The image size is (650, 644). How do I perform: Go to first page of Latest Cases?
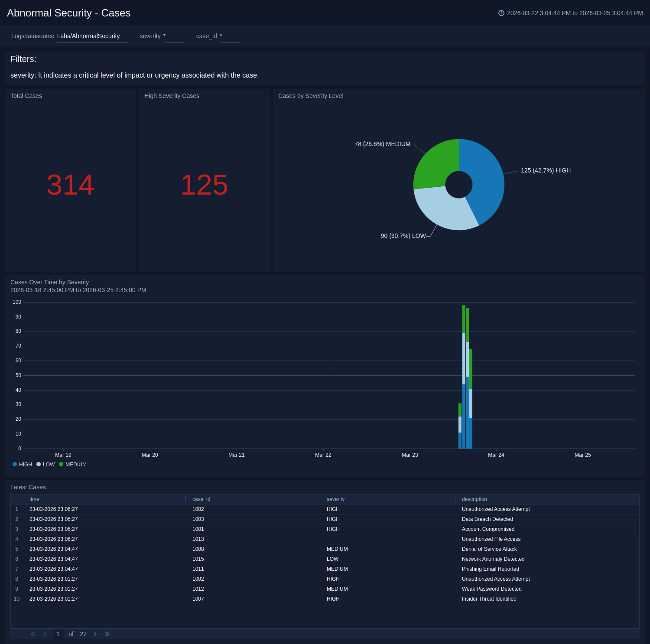pyautogui.click(x=33, y=634)
